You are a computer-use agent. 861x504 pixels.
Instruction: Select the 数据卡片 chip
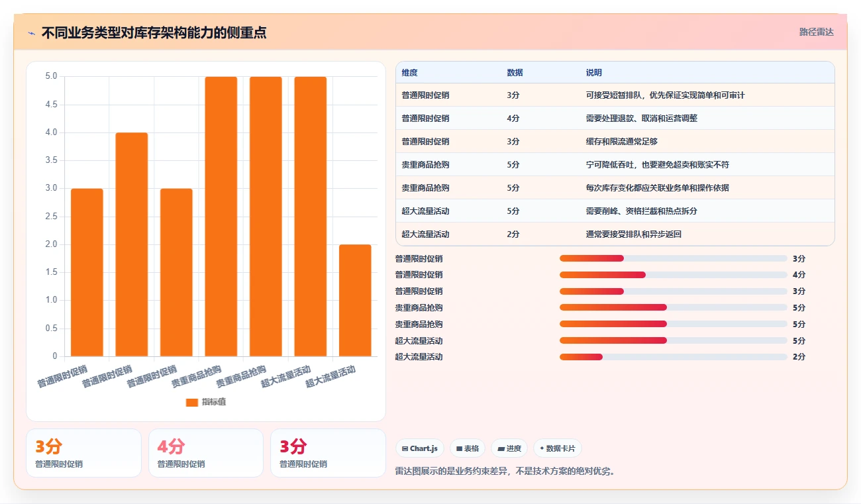pyautogui.click(x=557, y=448)
